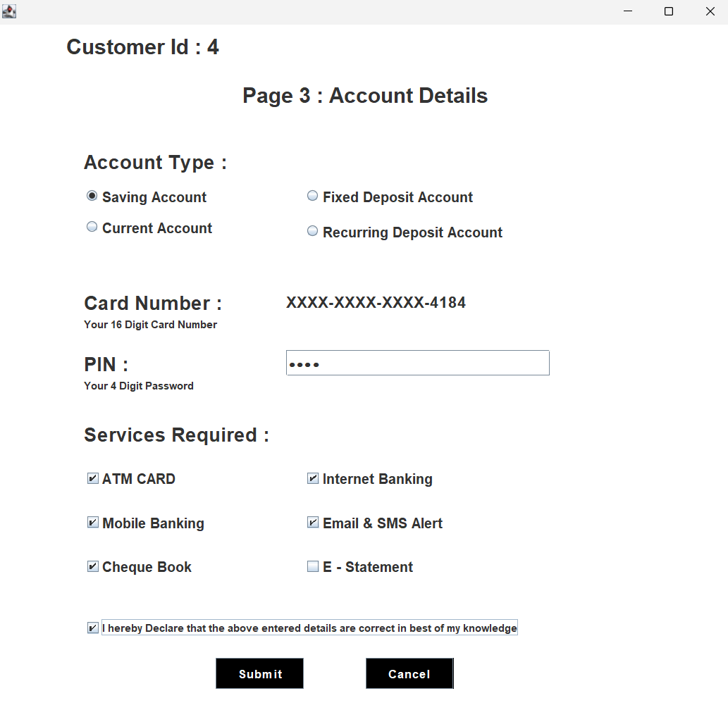Enable the E - Statement service
This screenshot has width=728, height=710.
point(312,566)
